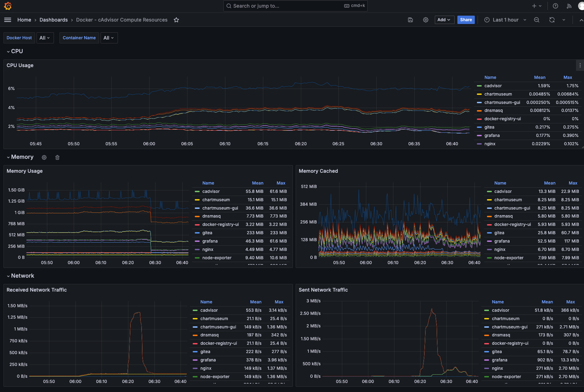Toggle chartmuseum-gui in Received Network Traffic legend

218,327
